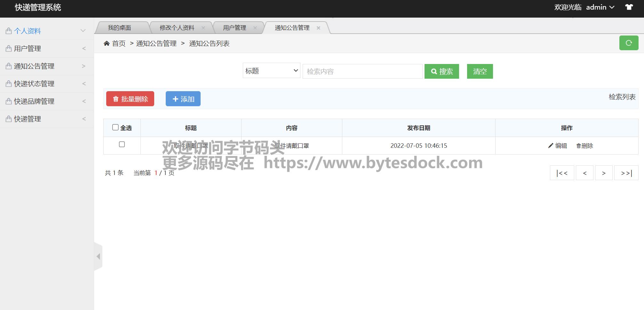This screenshot has height=310, width=644.
Task: Click the home icon in breadcrumb
Action: click(107, 44)
